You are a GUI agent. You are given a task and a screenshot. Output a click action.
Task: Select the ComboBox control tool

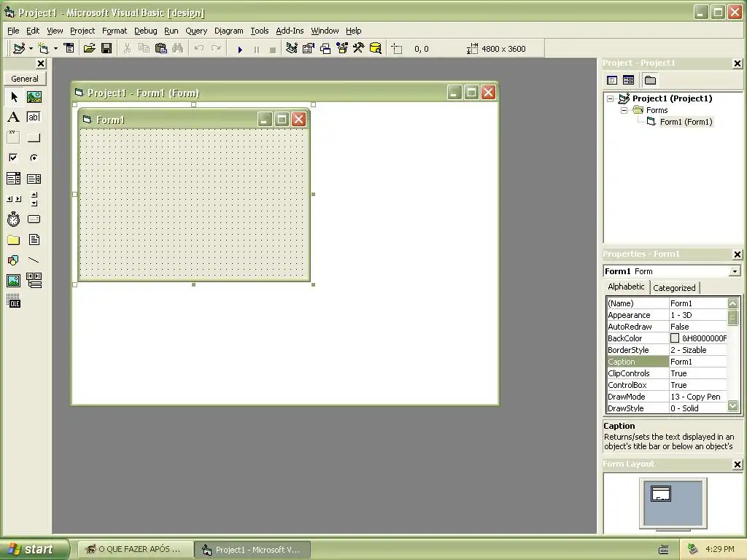[14, 179]
